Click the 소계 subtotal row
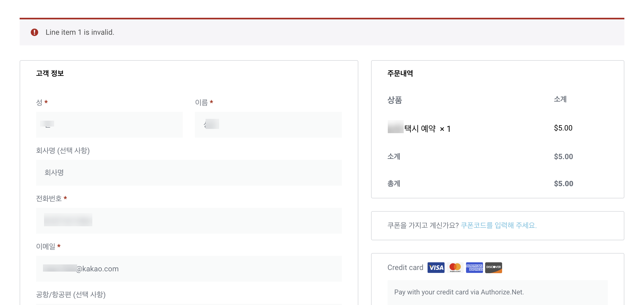The image size is (644, 305). point(394,156)
